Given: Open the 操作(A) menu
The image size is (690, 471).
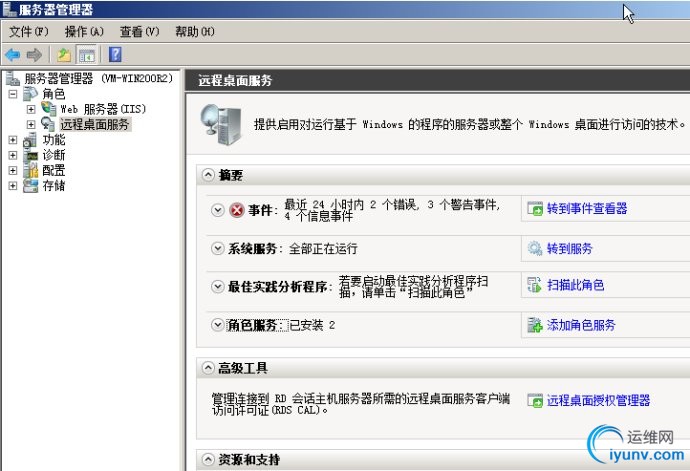Looking at the screenshot, I should click(x=84, y=32).
